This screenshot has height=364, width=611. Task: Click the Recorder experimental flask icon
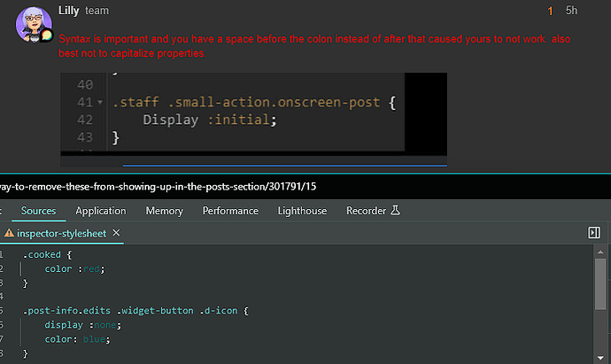click(x=395, y=211)
